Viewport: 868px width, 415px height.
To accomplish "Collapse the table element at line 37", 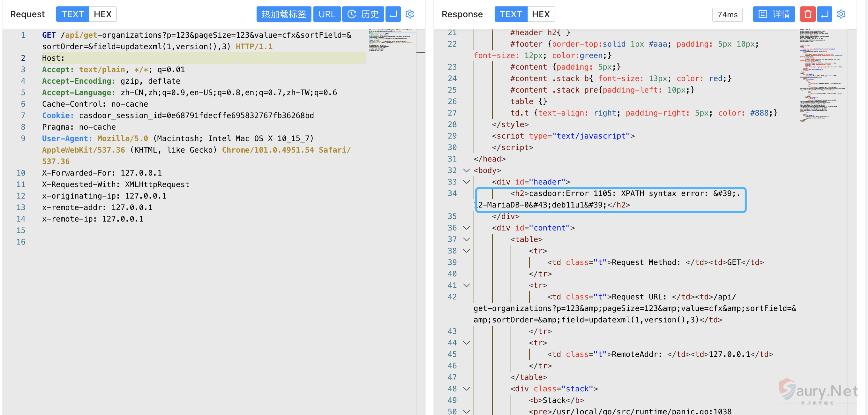I will pyautogui.click(x=466, y=239).
